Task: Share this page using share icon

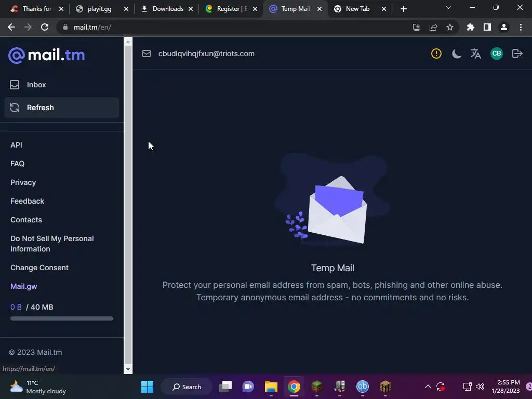Action: coord(433,27)
